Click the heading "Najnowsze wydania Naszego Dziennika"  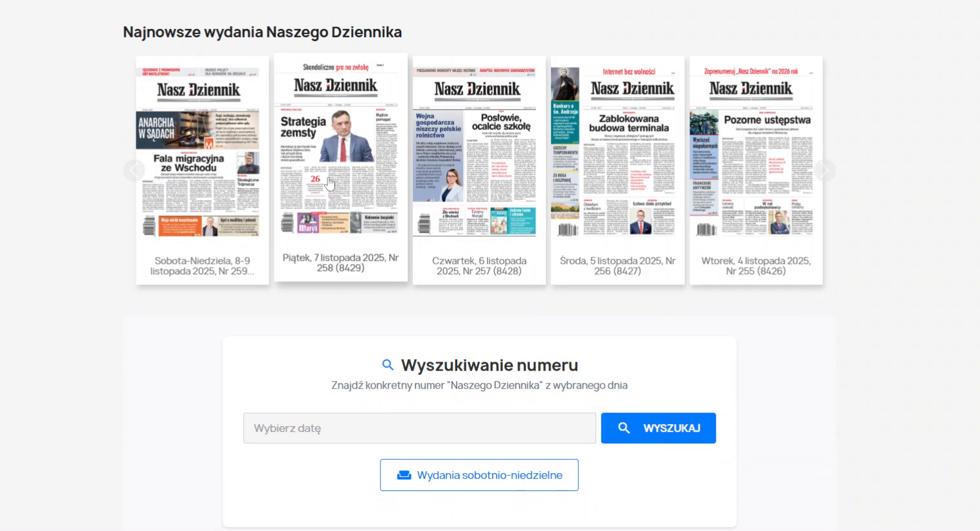[262, 31]
